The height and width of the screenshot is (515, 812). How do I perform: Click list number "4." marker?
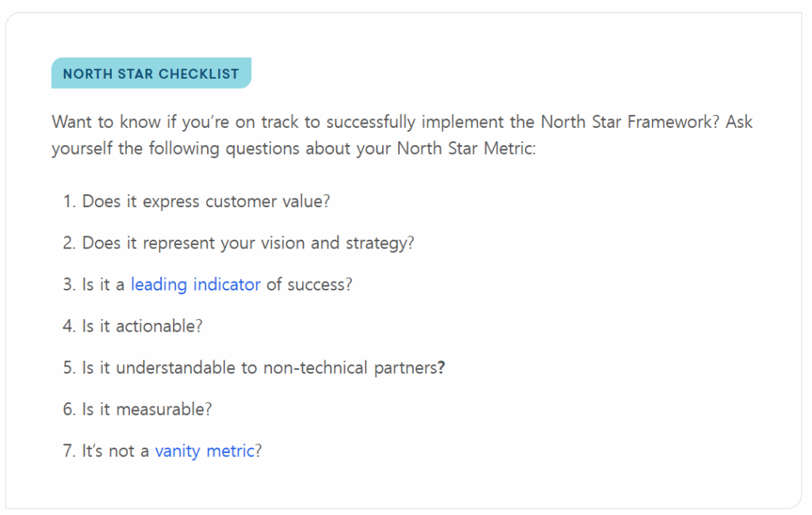(70, 326)
